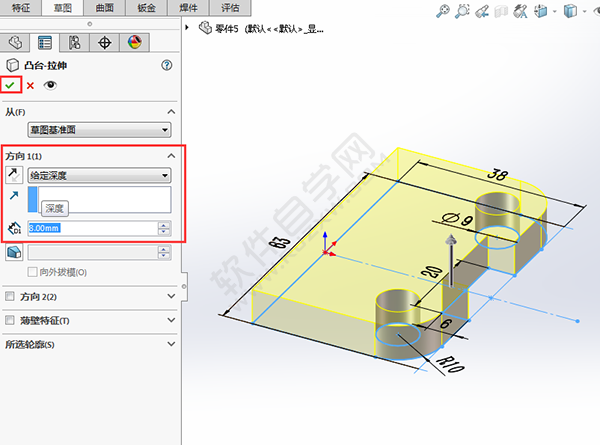This screenshot has width=600, height=445.
Task: Expand the 所选轮廓 section chevron
Action: pyautogui.click(x=171, y=344)
